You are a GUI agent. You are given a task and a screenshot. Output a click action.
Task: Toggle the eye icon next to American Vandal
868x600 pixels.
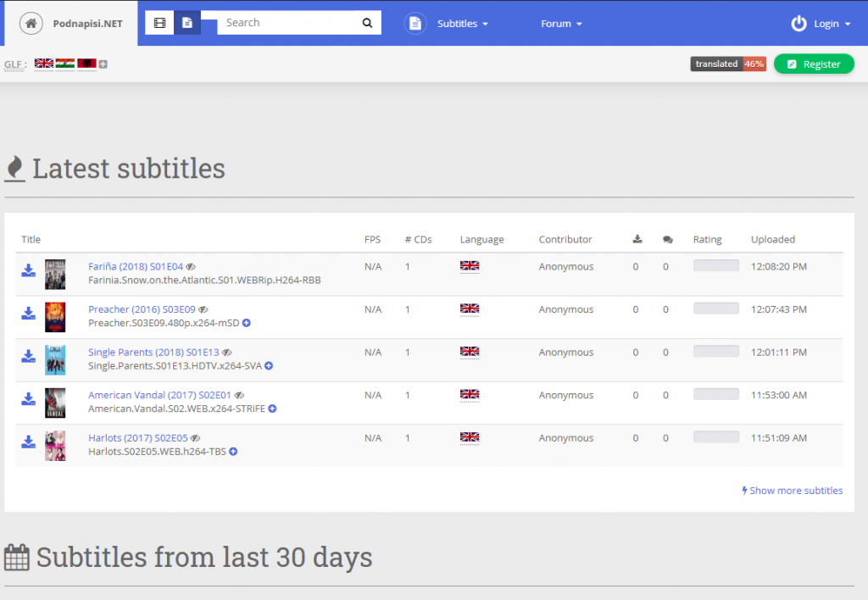[239, 396]
